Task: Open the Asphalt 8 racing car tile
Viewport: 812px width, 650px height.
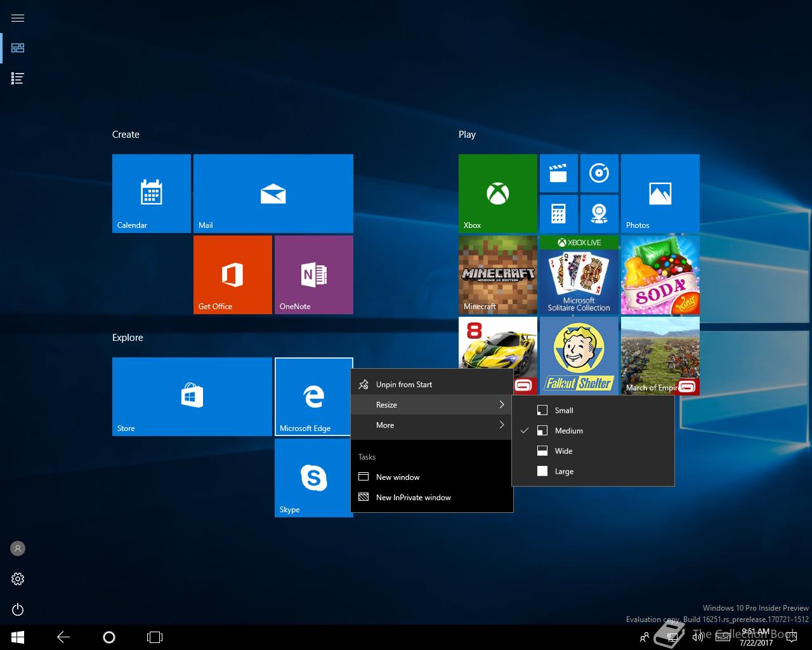Action: [498, 343]
